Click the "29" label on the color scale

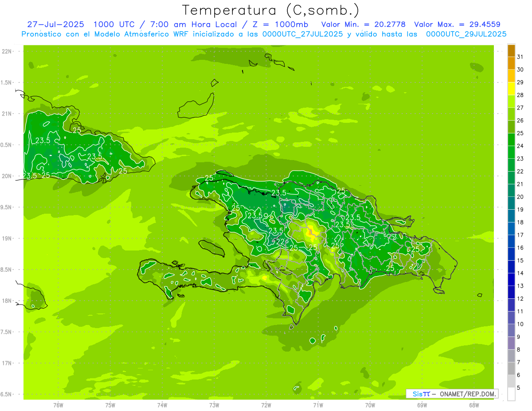pyautogui.click(x=520, y=82)
